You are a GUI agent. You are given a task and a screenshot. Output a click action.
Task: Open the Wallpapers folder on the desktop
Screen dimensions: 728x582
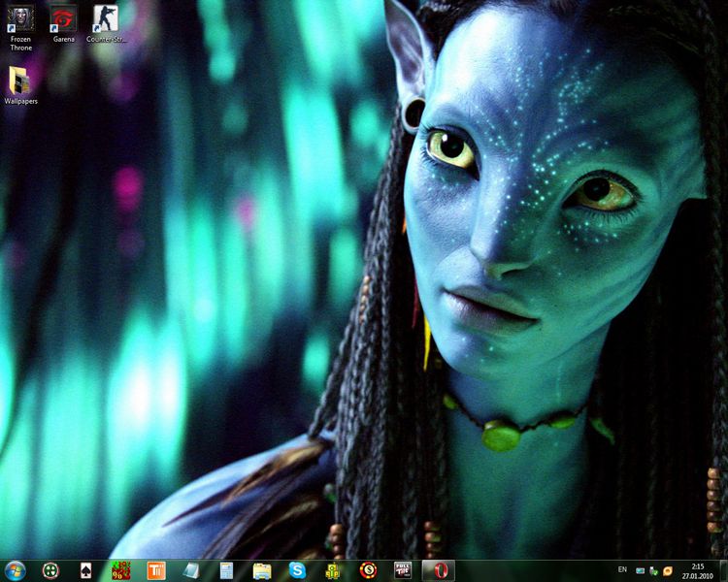[x=20, y=85]
